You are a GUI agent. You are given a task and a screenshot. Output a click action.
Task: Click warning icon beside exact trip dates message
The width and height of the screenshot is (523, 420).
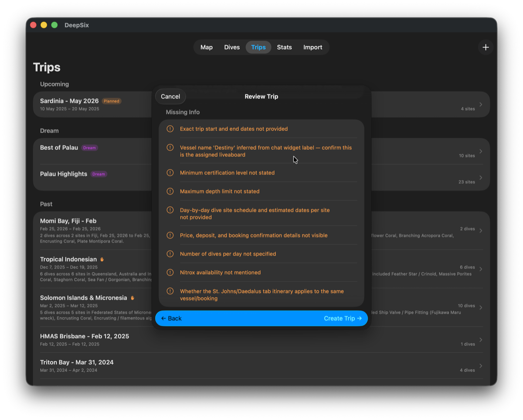(170, 129)
